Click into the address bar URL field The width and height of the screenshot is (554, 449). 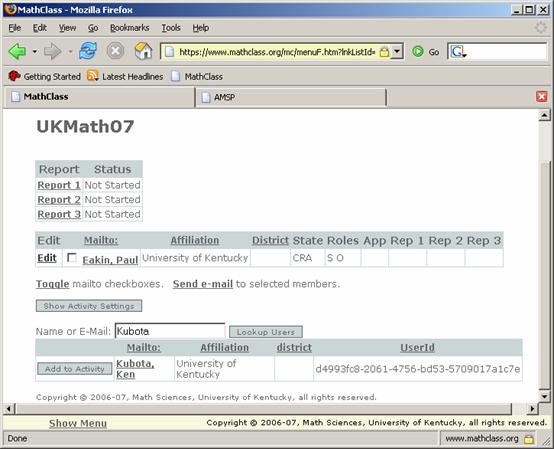[277, 52]
